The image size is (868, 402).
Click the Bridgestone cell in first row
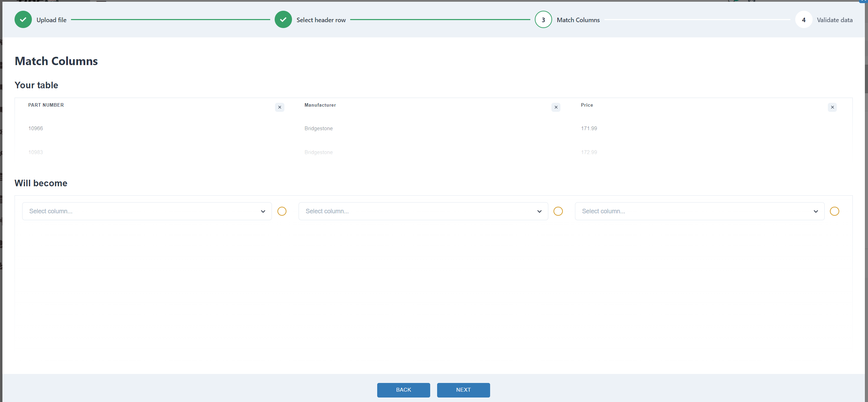tap(318, 128)
